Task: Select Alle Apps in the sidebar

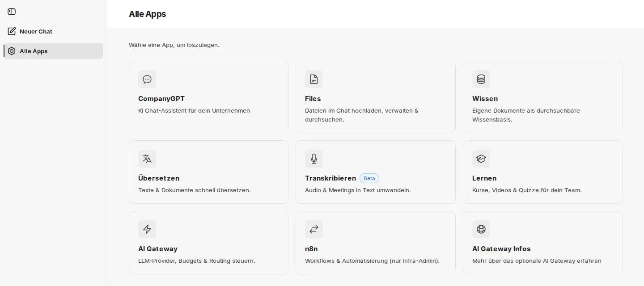Action: [x=53, y=51]
